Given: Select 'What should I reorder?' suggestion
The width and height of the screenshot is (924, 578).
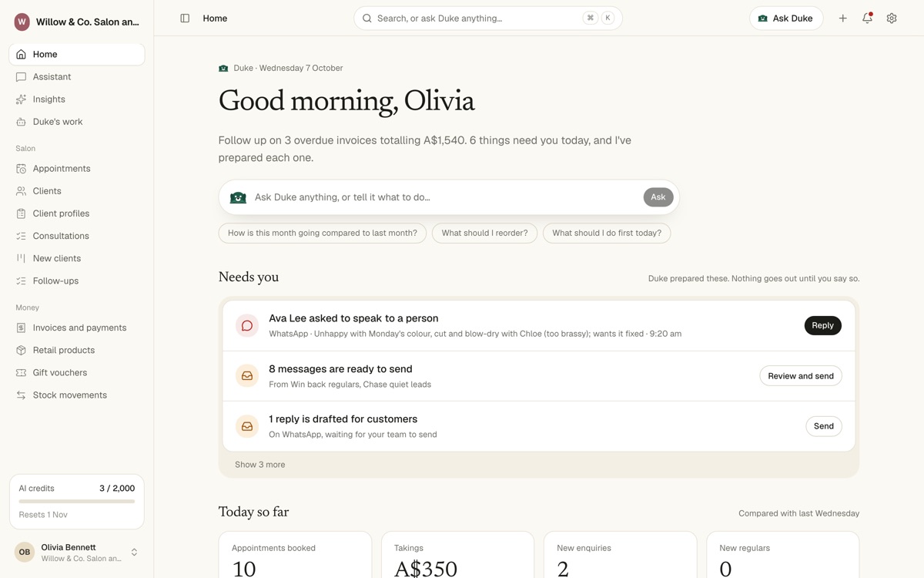Looking at the screenshot, I should click(484, 233).
